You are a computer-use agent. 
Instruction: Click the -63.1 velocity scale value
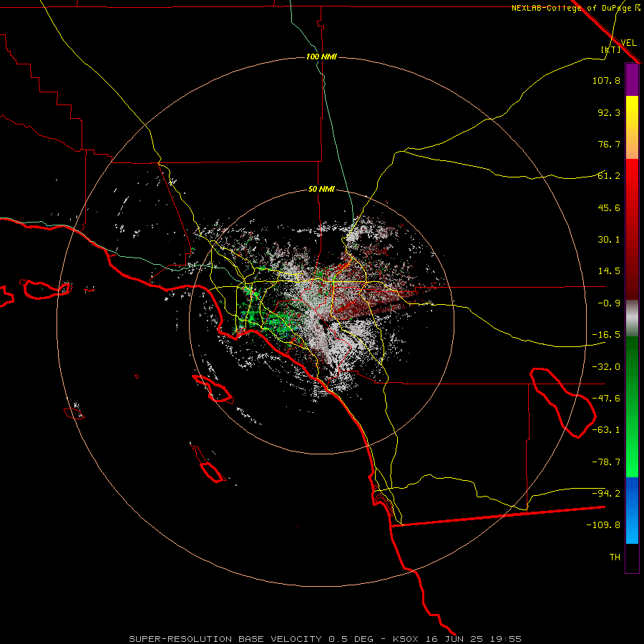point(606,430)
